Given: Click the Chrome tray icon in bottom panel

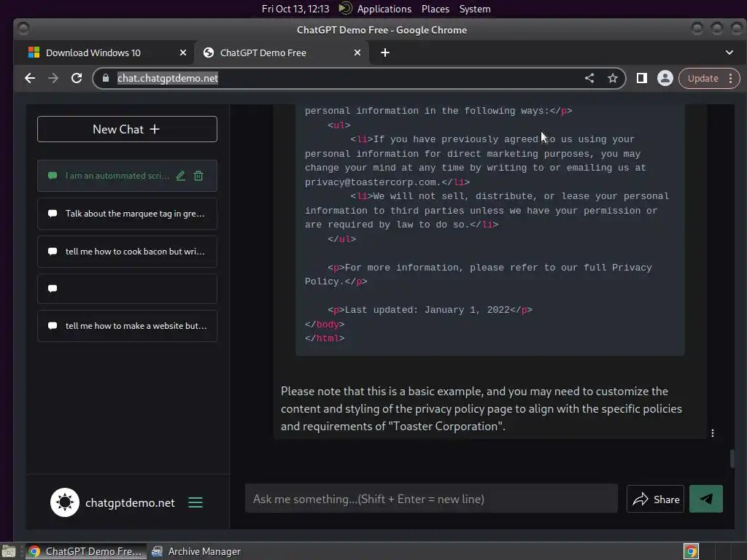Looking at the screenshot, I should (x=691, y=551).
